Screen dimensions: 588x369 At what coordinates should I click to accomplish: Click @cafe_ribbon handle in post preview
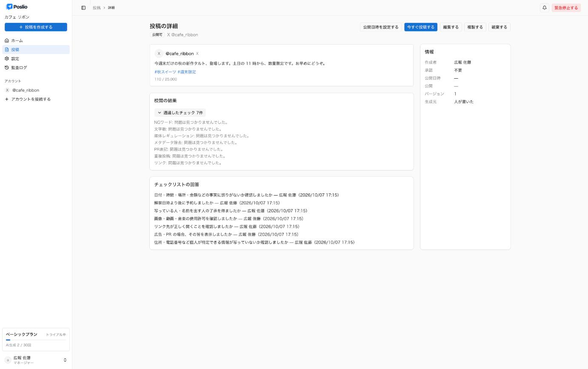(180, 54)
